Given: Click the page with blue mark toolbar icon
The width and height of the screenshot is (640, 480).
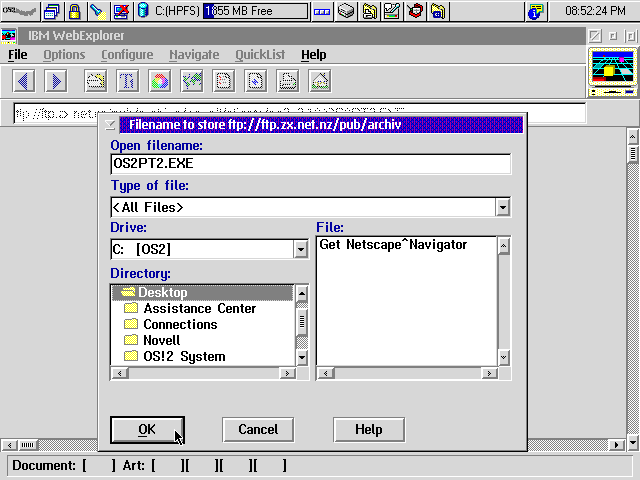Looking at the screenshot, I should pos(256,81).
